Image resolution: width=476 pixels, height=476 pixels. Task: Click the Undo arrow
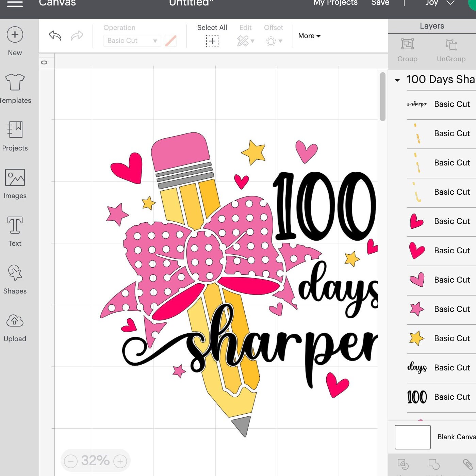point(54,35)
